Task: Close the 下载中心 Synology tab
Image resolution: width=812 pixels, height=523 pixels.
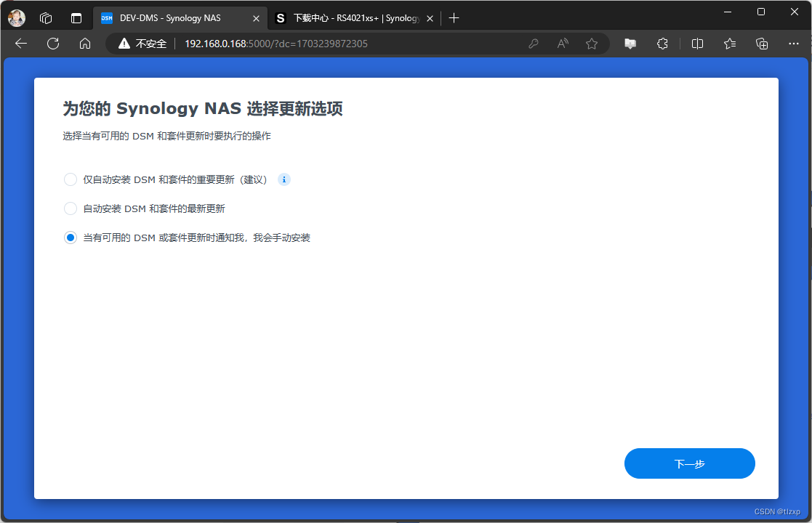Action: pos(430,18)
